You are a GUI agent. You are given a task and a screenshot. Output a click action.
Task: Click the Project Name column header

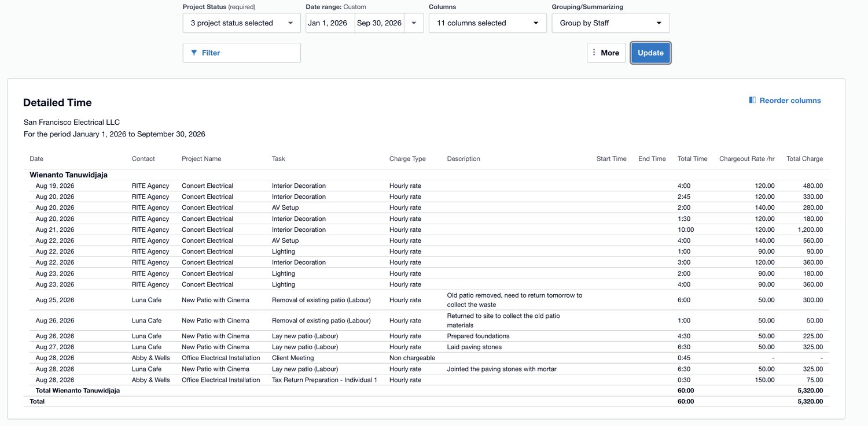point(201,158)
